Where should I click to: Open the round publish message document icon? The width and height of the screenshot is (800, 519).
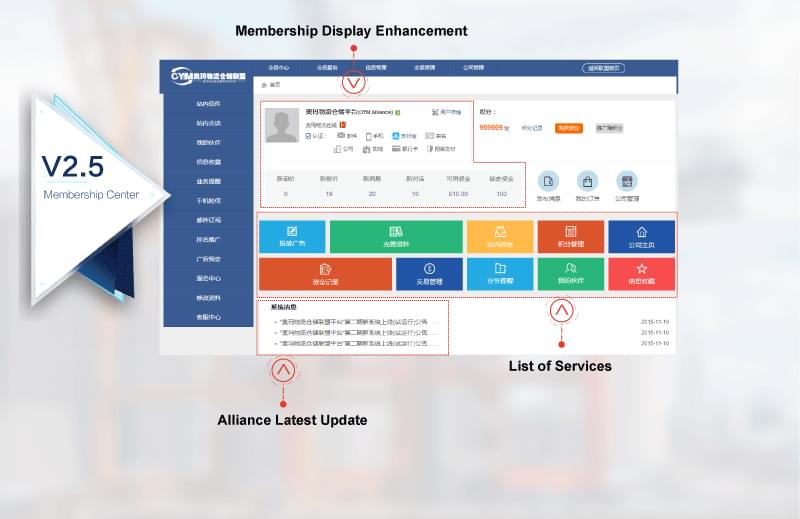(x=548, y=181)
